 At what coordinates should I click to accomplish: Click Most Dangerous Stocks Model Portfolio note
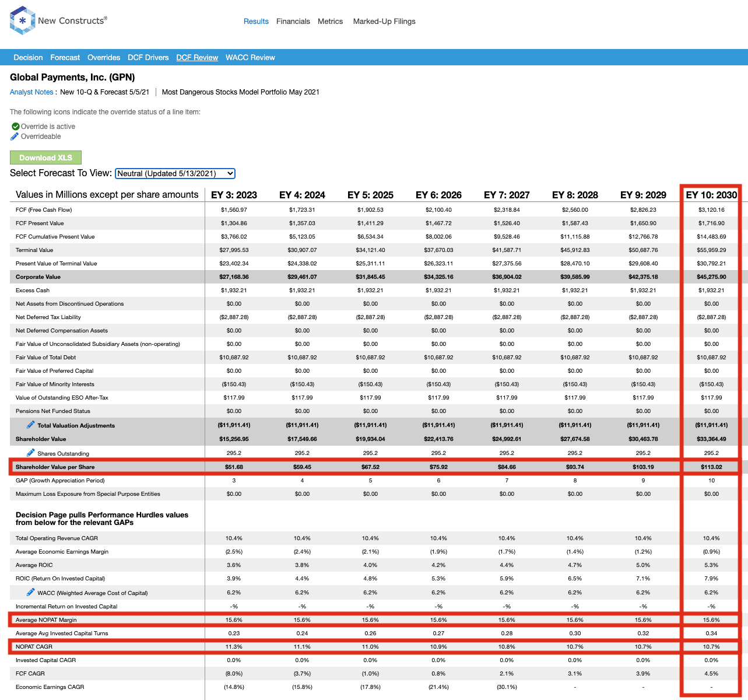click(241, 92)
